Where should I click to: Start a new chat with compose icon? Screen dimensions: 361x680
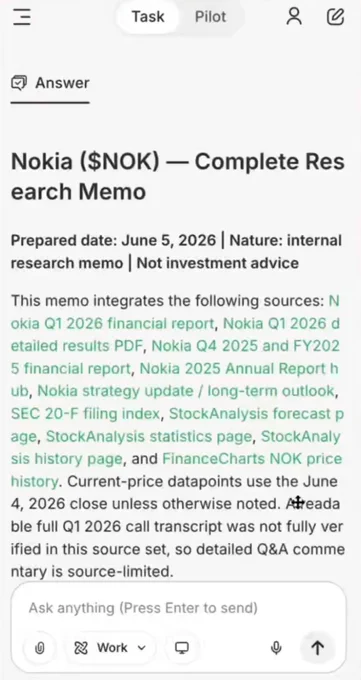tap(335, 17)
